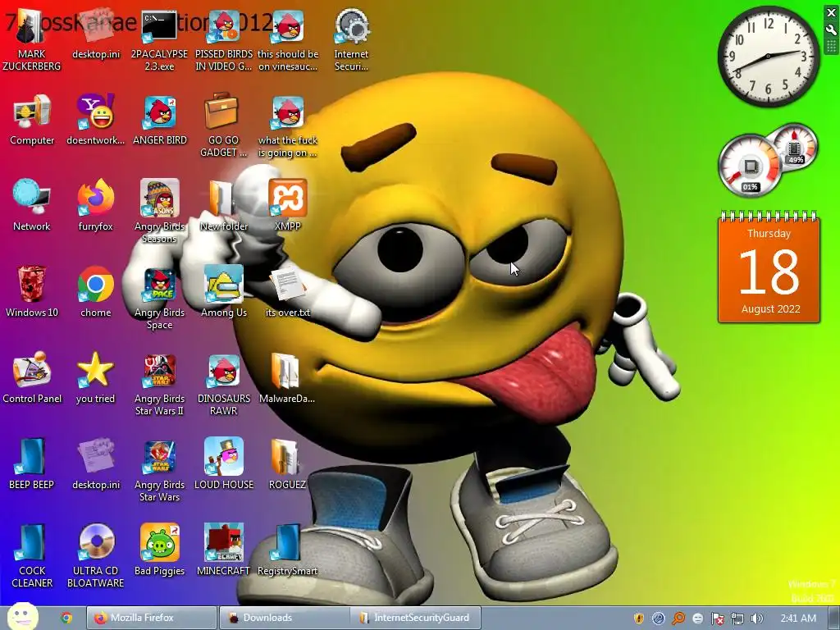The image size is (840, 630).
Task: Open the MalwareDa... folder icon
Action: pyautogui.click(x=286, y=377)
